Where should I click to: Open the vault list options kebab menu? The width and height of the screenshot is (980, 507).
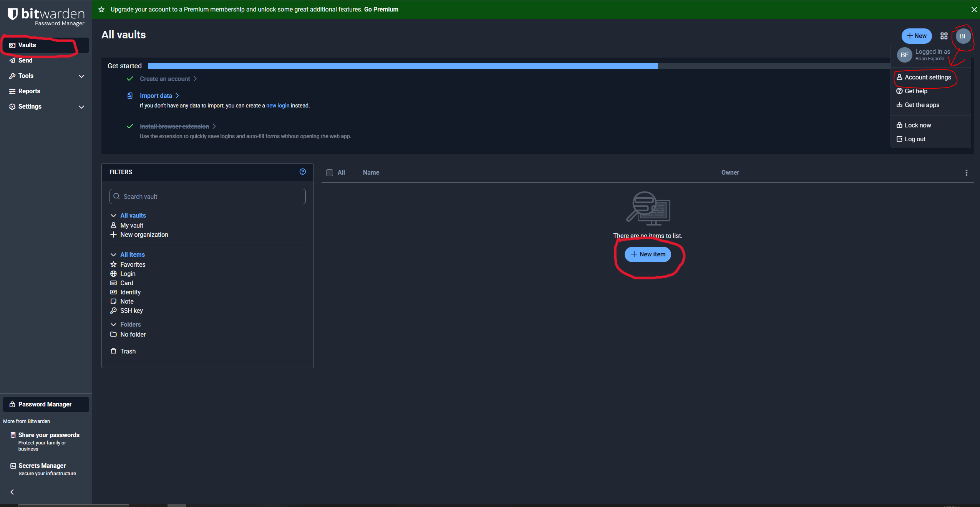(967, 173)
